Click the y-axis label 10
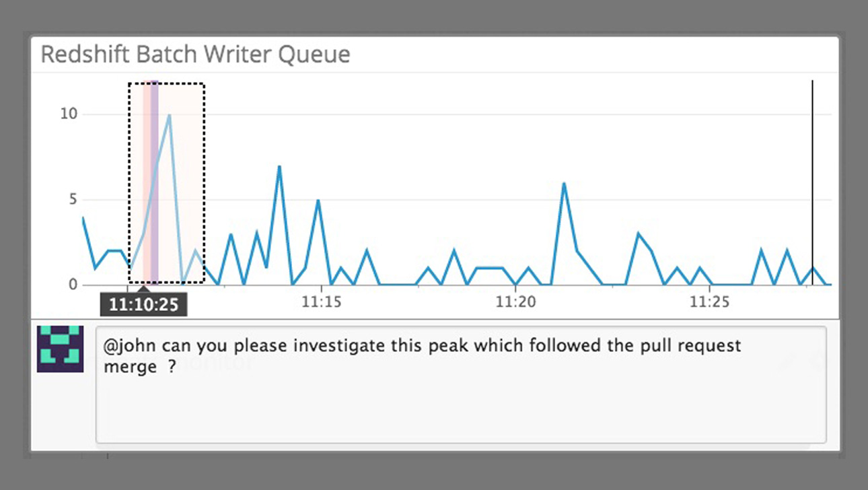Viewport: 868px width, 490px height. point(69,114)
